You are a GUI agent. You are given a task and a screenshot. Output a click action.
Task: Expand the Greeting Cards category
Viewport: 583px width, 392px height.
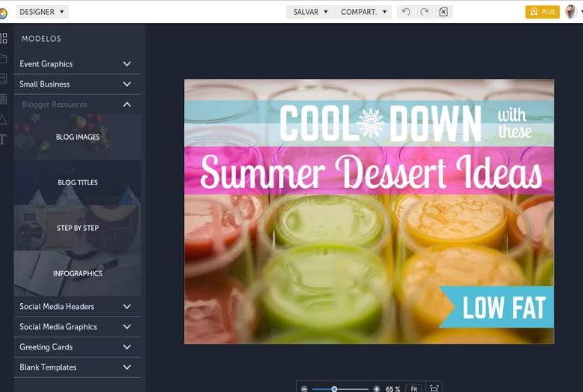(x=77, y=347)
